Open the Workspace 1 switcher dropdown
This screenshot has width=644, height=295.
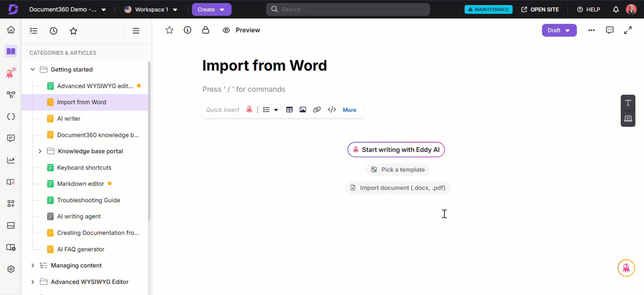(x=151, y=9)
